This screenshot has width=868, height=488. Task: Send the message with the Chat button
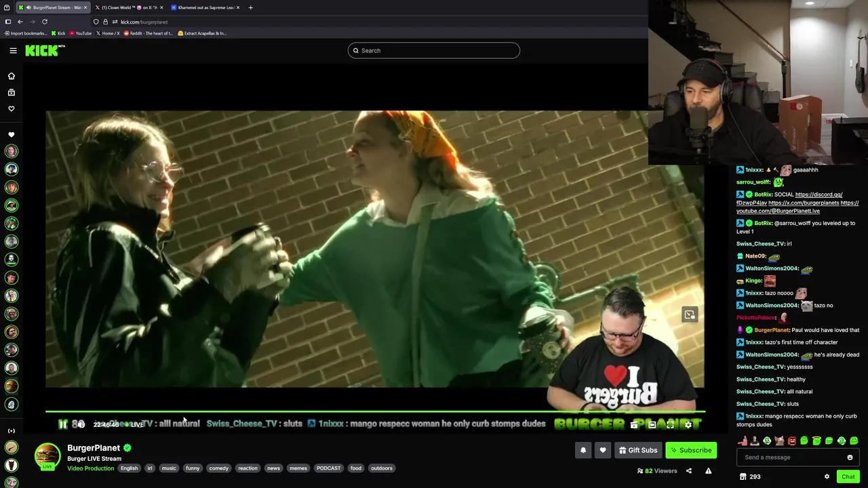pos(848,476)
